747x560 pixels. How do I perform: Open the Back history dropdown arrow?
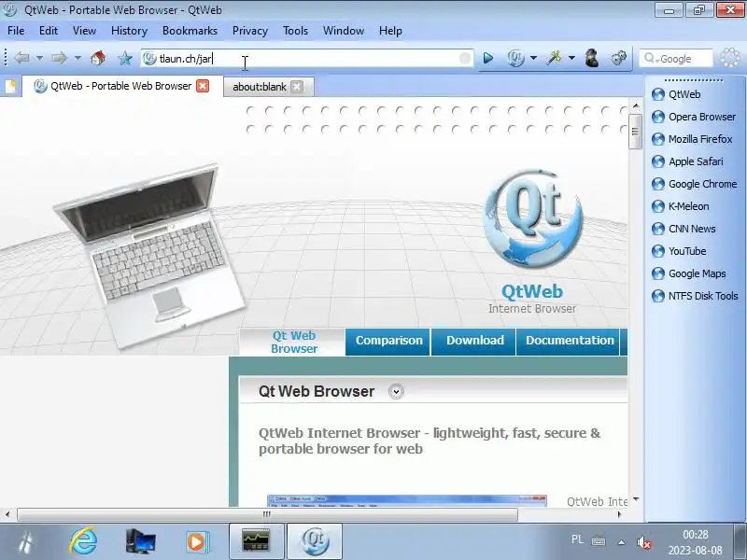[x=39, y=58]
